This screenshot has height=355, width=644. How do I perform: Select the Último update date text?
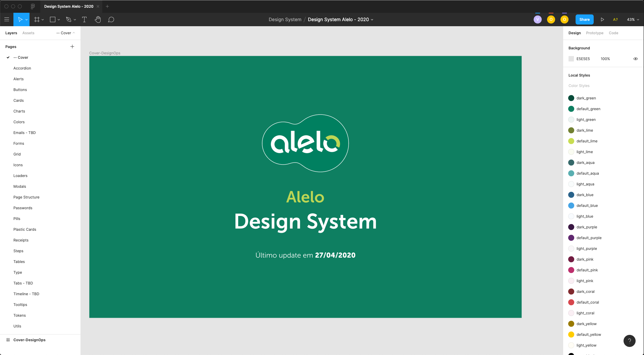(x=305, y=255)
